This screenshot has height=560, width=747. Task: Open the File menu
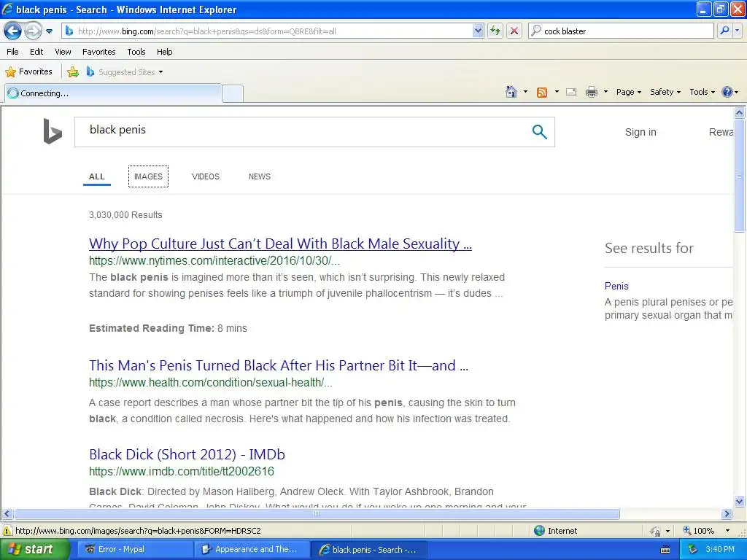pyautogui.click(x=13, y=52)
